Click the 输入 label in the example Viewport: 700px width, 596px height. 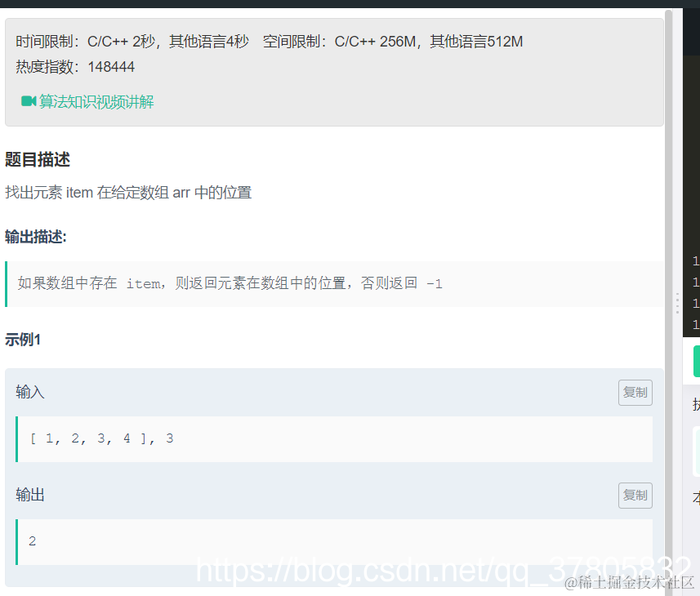(30, 392)
